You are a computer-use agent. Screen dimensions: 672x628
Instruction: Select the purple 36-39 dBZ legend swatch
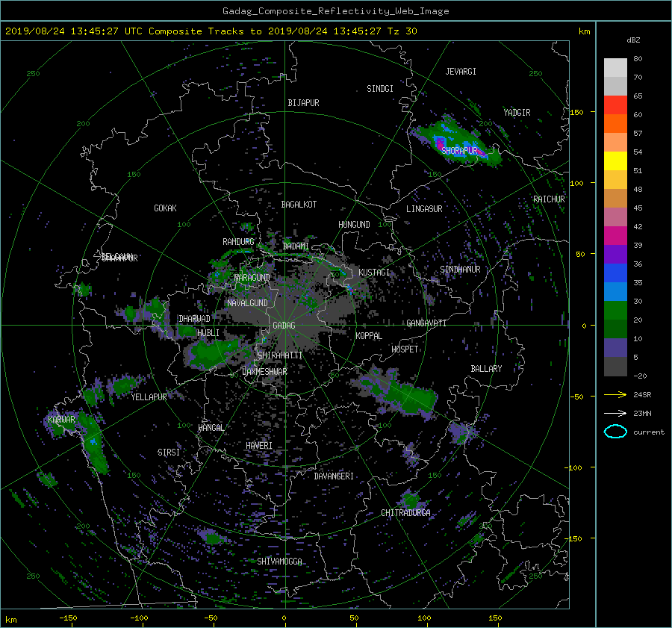pos(615,254)
